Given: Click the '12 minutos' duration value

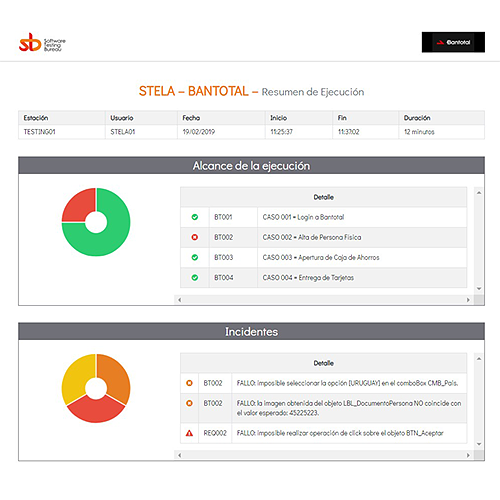Looking at the screenshot, I should point(419,132).
